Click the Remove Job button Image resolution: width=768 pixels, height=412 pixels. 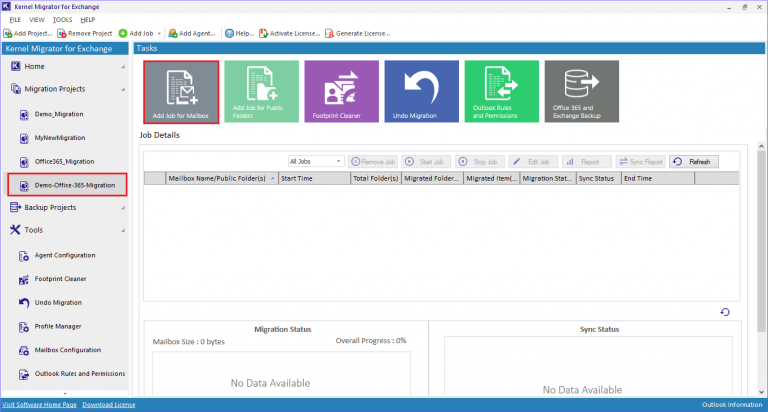[373, 162]
